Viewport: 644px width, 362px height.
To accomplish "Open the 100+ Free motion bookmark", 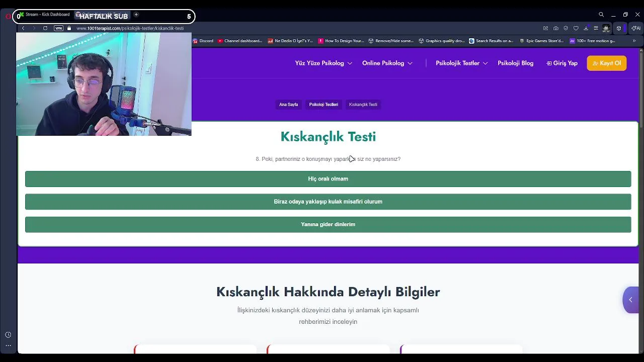I will pyautogui.click(x=593, y=41).
